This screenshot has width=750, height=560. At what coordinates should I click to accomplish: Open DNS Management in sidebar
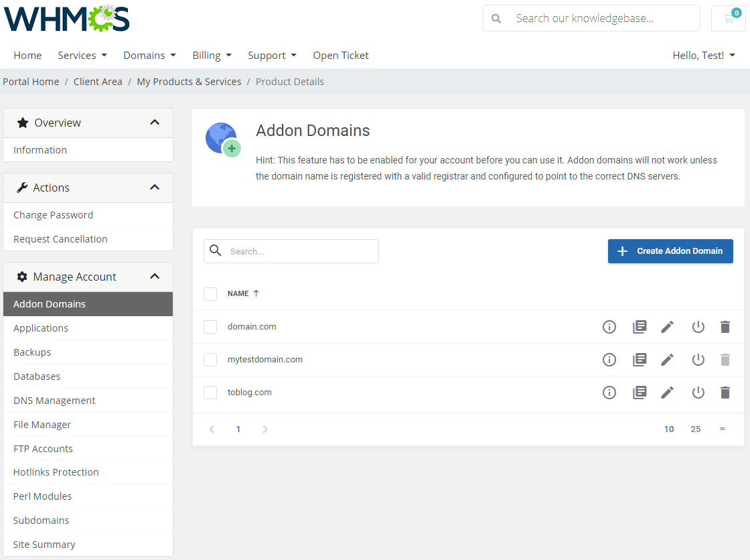pyautogui.click(x=88, y=401)
